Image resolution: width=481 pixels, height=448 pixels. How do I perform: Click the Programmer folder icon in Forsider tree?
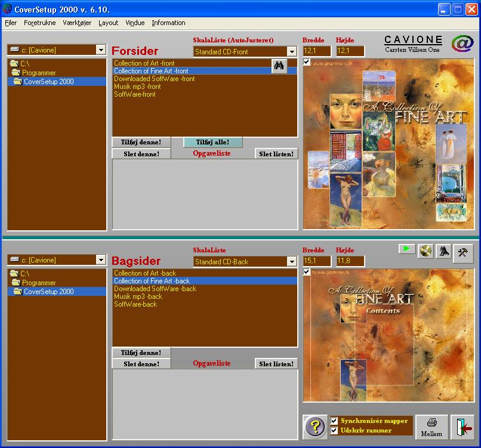(x=16, y=73)
